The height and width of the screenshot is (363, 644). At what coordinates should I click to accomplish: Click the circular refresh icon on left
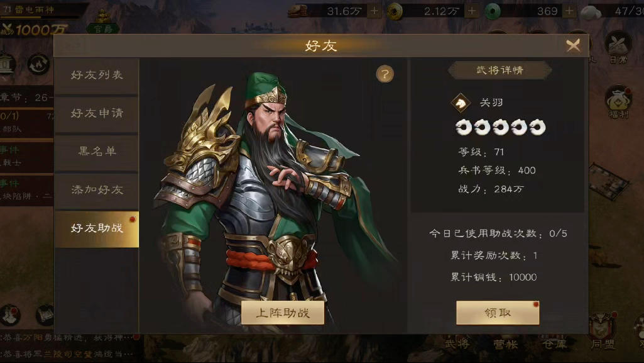click(38, 65)
